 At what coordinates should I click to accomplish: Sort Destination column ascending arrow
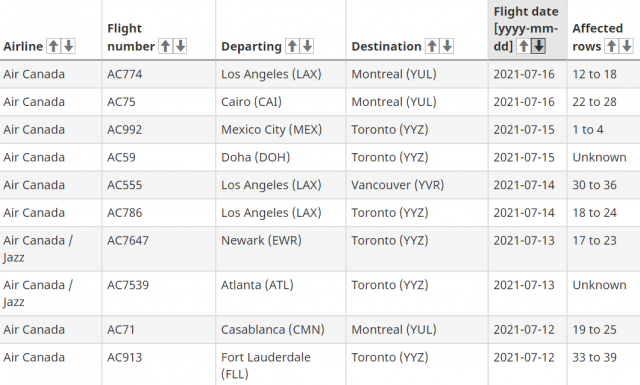click(432, 46)
